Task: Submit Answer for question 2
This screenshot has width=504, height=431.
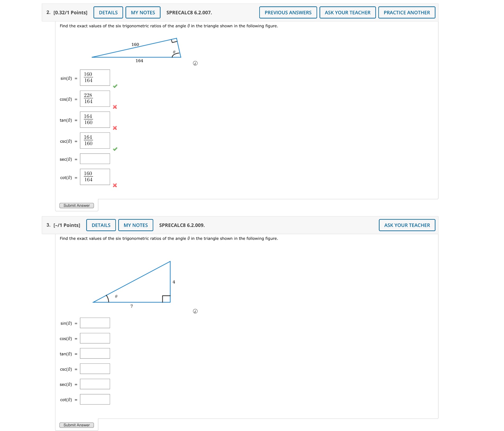Action: (77, 206)
